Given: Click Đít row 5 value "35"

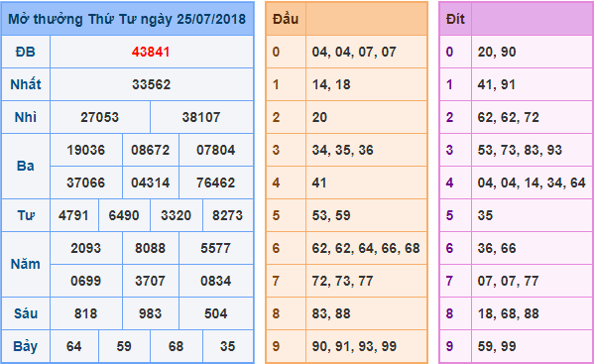Looking at the screenshot, I should coord(485,215).
